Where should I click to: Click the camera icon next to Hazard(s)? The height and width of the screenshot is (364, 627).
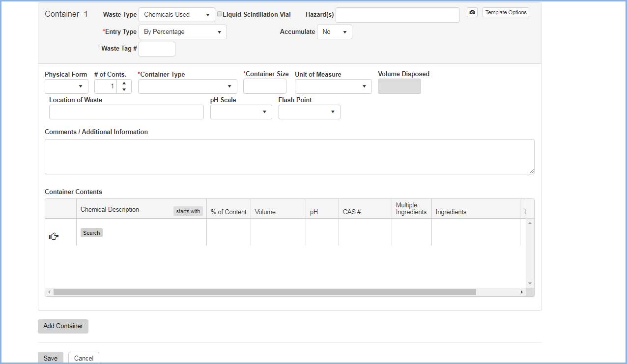[472, 12]
